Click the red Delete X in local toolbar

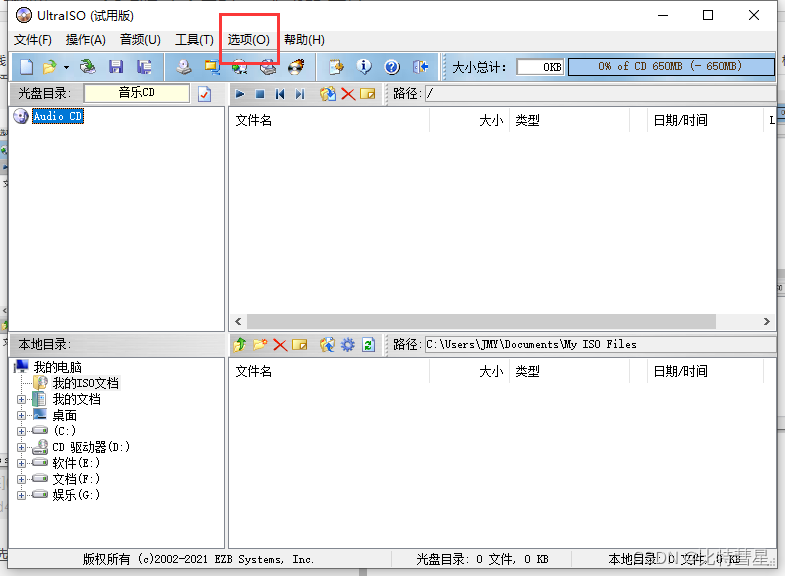point(280,345)
